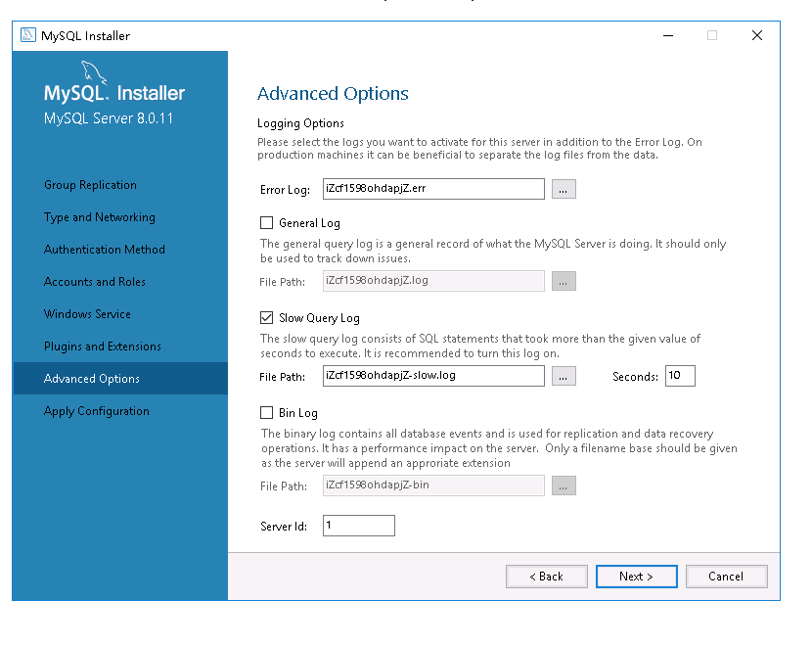Image resolution: width=812 pixels, height=647 pixels.
Task: Click the Server Id field
Action: pos(359,526)
